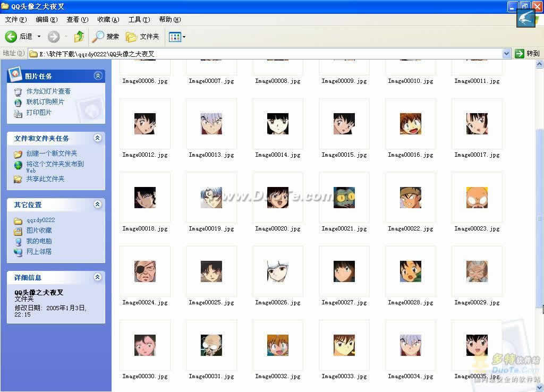The image size is (544, 392).
Task: Open the Help (帮助) menu
Action: [x=170, y=20]
